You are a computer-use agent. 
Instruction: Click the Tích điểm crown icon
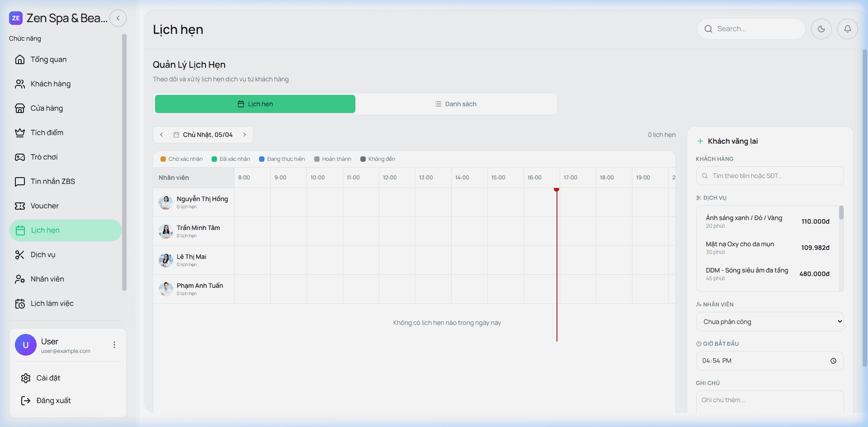pos(20,133)
